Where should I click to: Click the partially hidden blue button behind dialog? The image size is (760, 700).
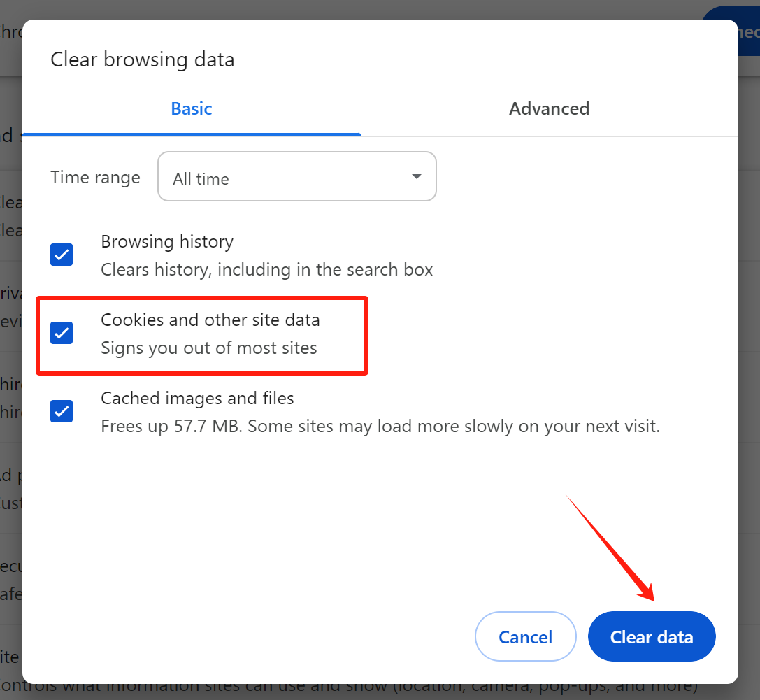tap(747, 31)
